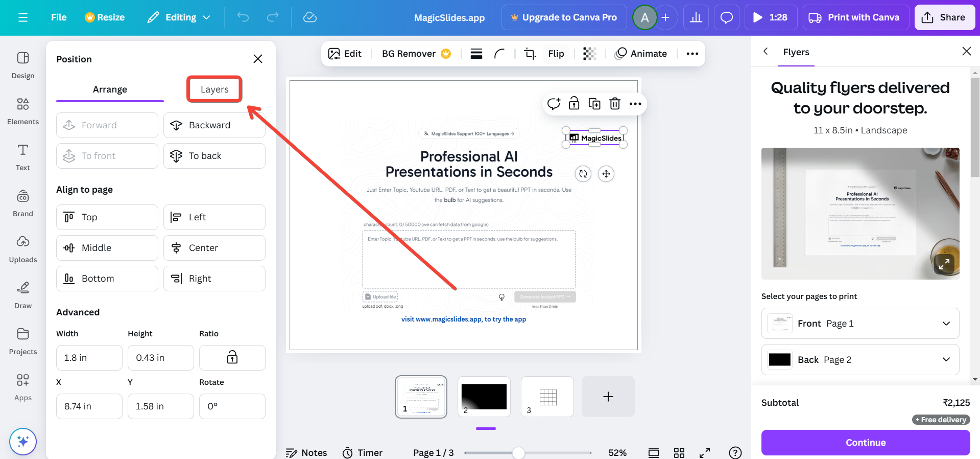Launch the Magic assistant sparkle button
The width and height of the screenshot is (980, 459).
pos(23,441)
